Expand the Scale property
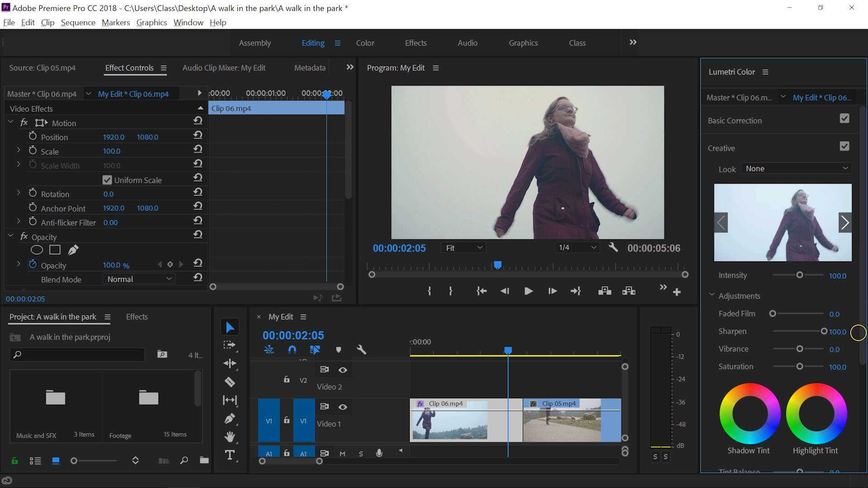The height and width of the screenshot is (488, 868). (x=19, y=150)
